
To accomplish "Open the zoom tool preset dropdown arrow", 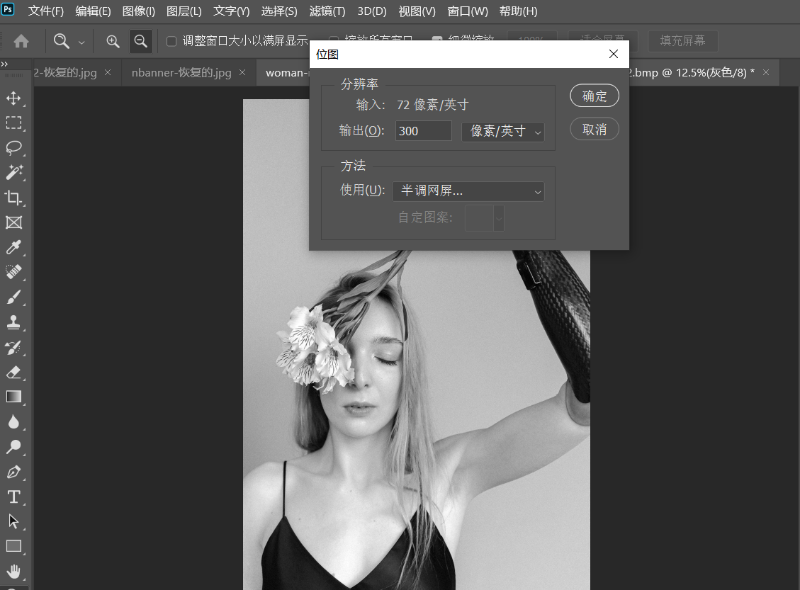I will pos(82,42).
